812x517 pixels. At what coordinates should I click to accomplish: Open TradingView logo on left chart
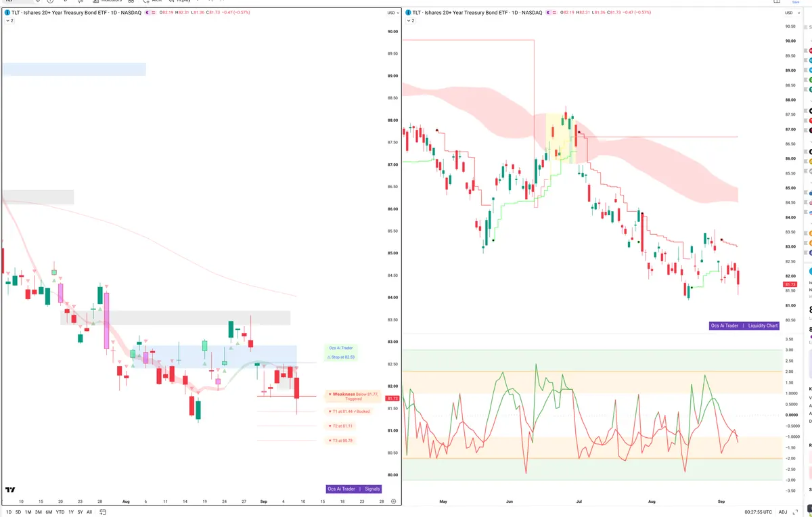click(x=10, y=490)
